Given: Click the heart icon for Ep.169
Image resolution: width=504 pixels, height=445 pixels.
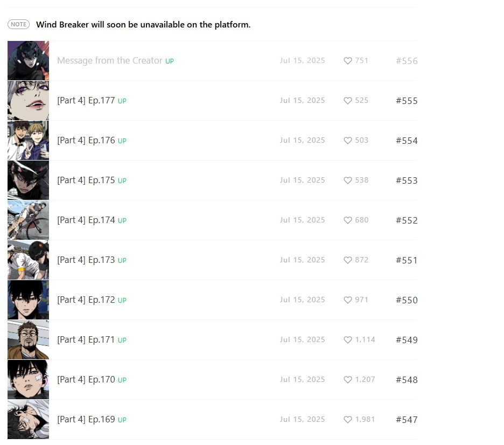Looking at the screenshot, I should (347, 420).
